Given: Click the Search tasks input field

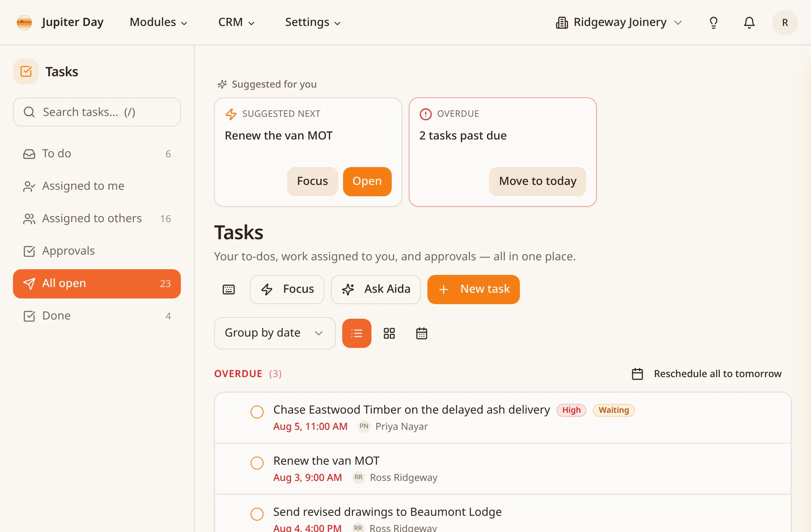Looking at the screenshot, I should click(97, 112).
